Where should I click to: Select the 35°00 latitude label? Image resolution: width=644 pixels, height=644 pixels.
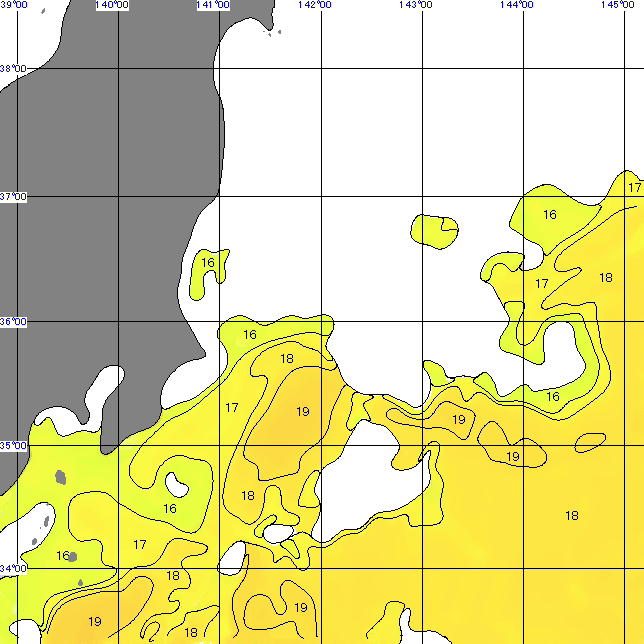(x=13, y=446)
